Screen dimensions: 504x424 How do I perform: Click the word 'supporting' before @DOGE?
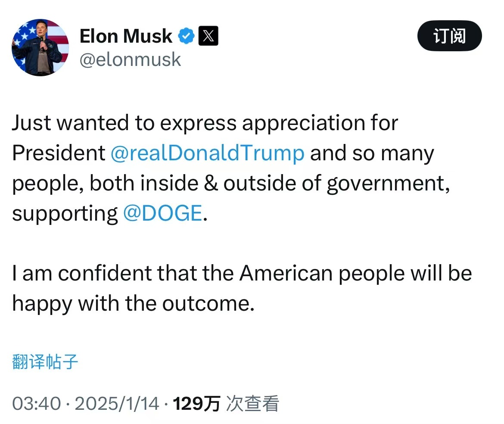[x=65, y=214]
